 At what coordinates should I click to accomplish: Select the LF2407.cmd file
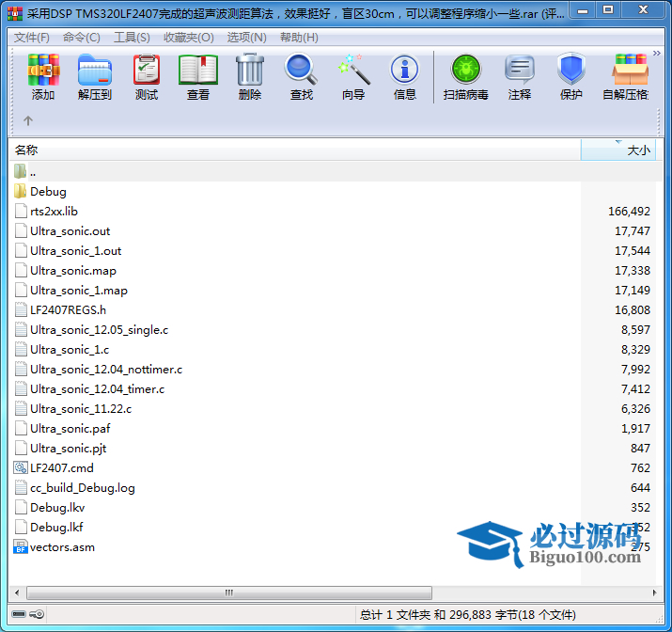[x=61, y=468]
